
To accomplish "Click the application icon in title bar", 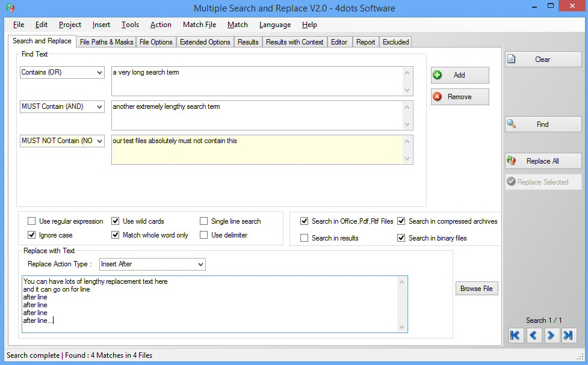I will (x=11, y=8).
